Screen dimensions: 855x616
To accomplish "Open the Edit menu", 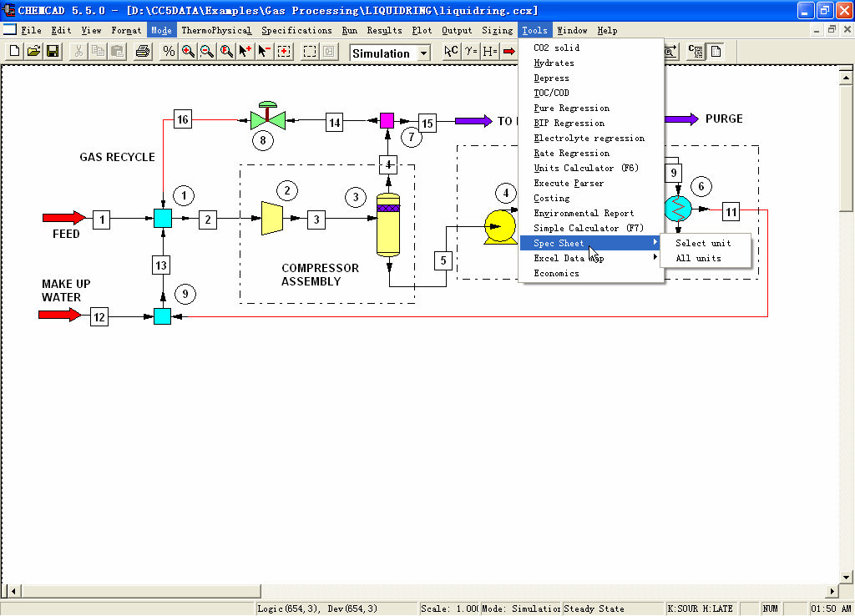I will point(61,31).
